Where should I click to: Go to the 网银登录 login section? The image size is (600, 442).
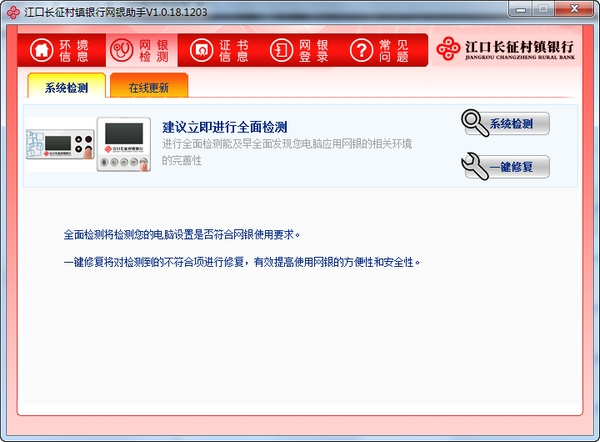[x=300, y=50]
